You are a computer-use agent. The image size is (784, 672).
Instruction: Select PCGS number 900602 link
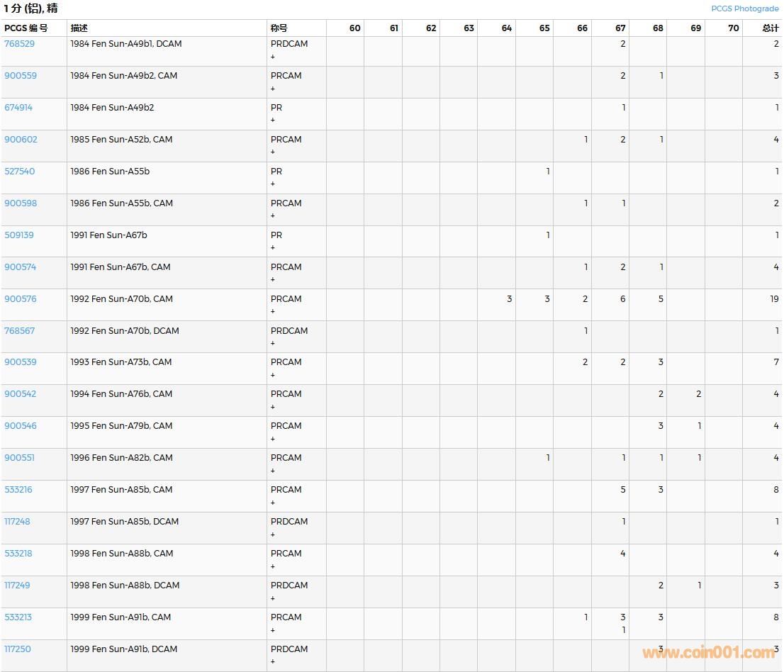pos(21,140)
